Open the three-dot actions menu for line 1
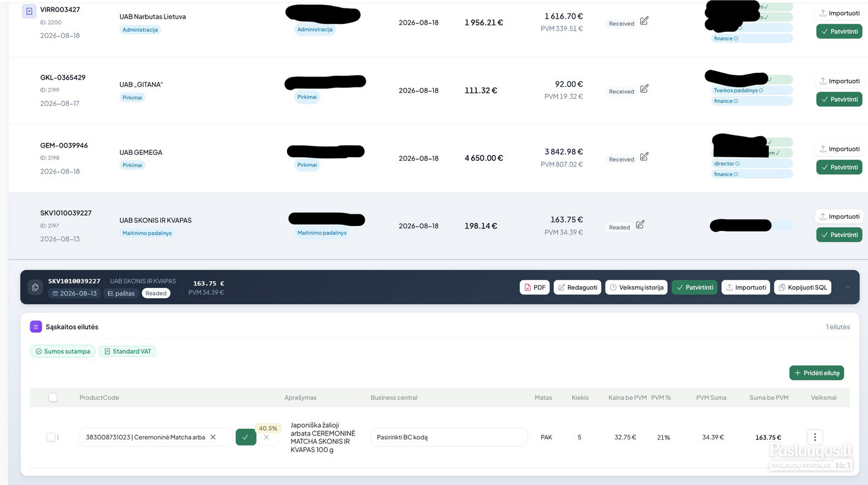Viewport: 868px width, 485px height. coord(815,437)
